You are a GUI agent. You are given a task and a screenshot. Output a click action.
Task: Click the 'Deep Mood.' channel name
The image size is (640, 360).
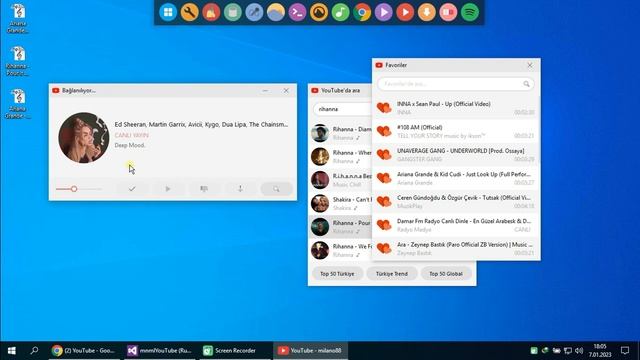tap(130, 145)
